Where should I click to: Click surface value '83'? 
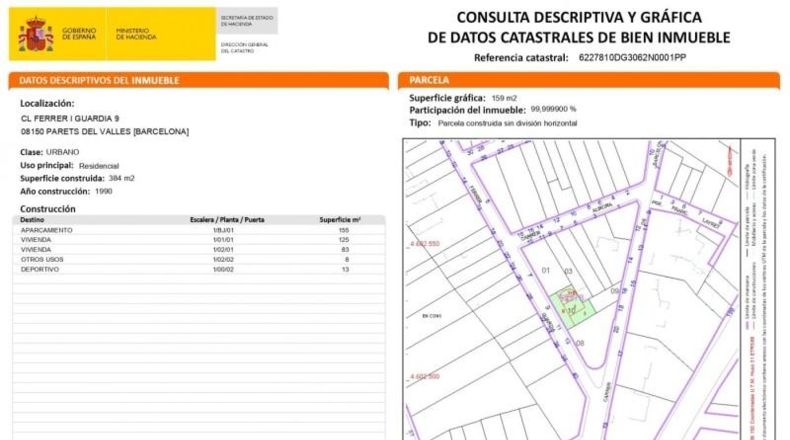[x=345, y=250]
